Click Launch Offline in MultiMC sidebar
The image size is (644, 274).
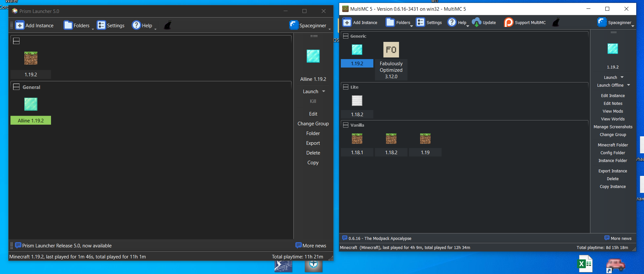(x=610, y=85)
